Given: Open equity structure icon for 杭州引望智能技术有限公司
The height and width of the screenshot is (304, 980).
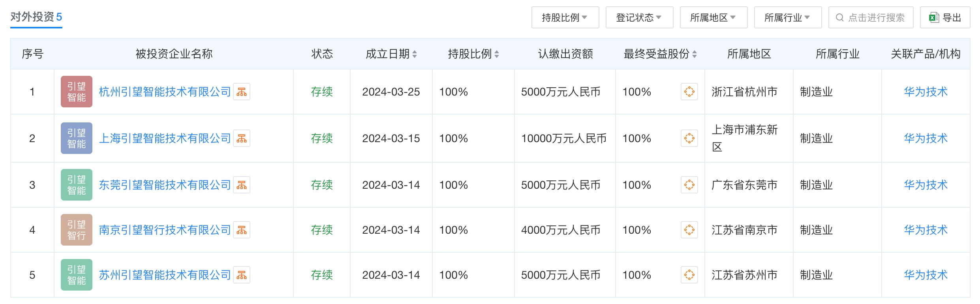Looking at the screenshot, I should pyautogui.click(x=242, y=92).
